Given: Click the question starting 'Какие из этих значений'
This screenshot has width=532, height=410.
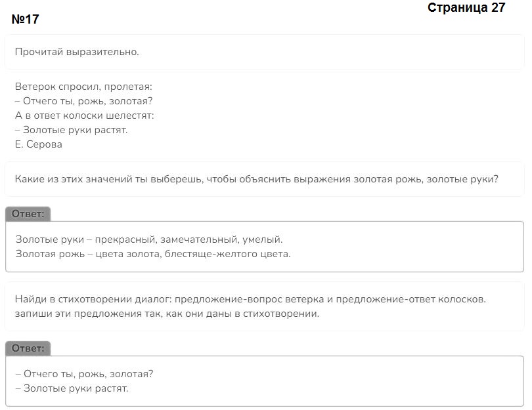Looking at the screenshot, I should click(x=257, y=179).
